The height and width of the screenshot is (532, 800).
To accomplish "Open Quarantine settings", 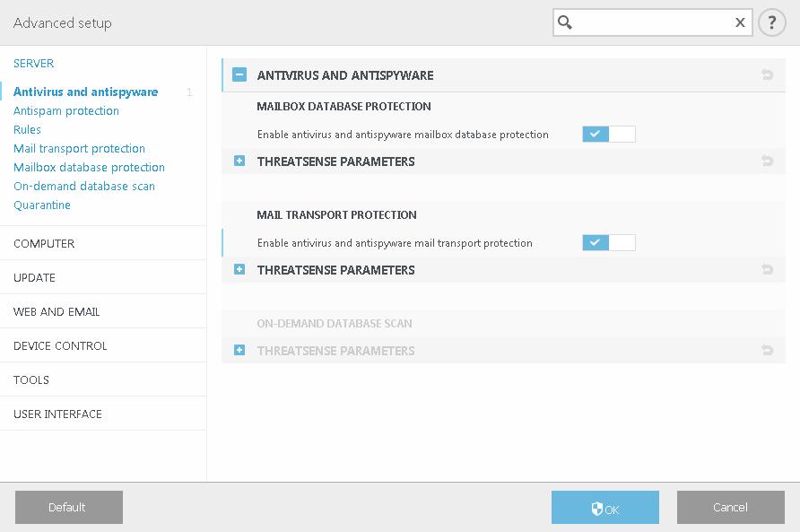I will 42,205.
